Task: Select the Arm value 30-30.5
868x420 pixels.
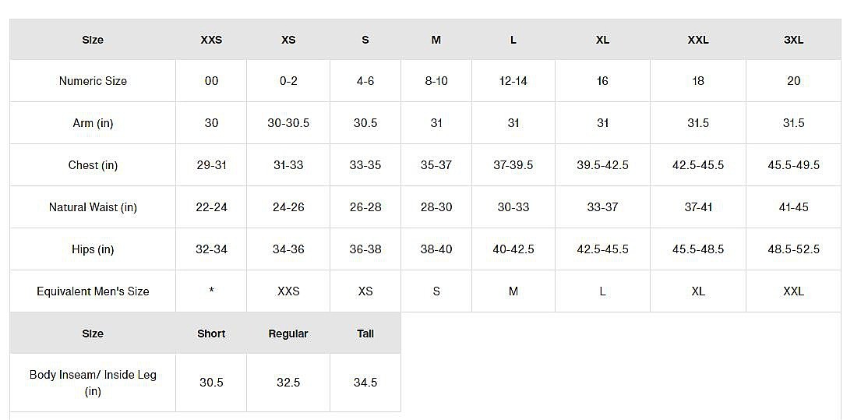Action: [288, 123]
